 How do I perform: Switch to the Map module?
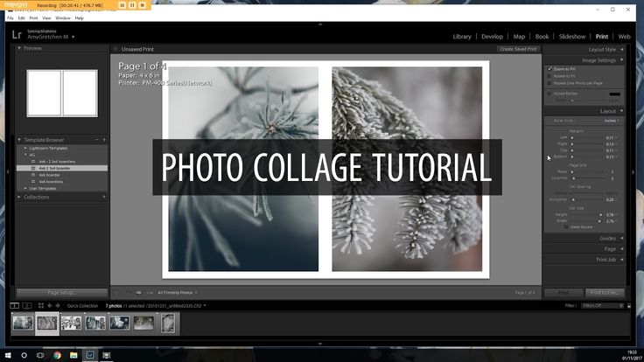[x=519, y=37]
